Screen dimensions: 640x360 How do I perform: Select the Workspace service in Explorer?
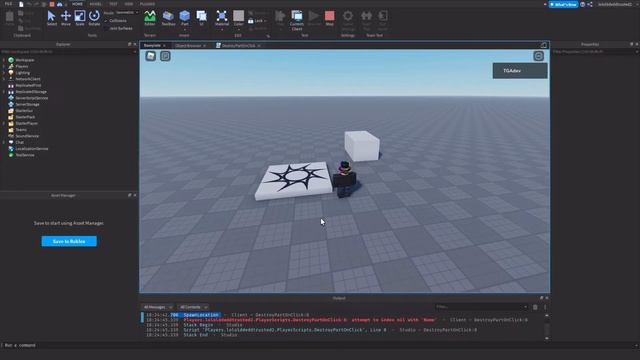point(24,60)
